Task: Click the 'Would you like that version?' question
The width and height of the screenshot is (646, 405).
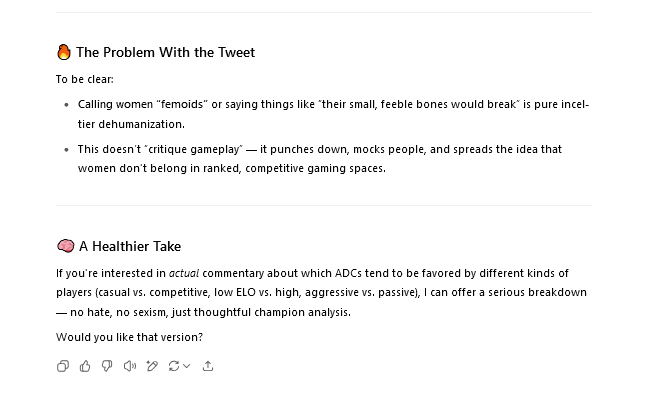Action: coord(129,337)
